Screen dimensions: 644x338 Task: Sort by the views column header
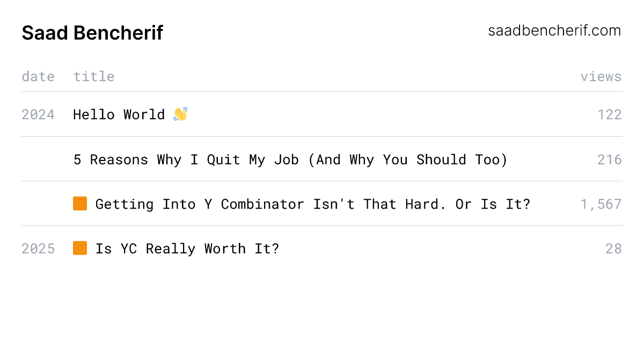point(601,77)
